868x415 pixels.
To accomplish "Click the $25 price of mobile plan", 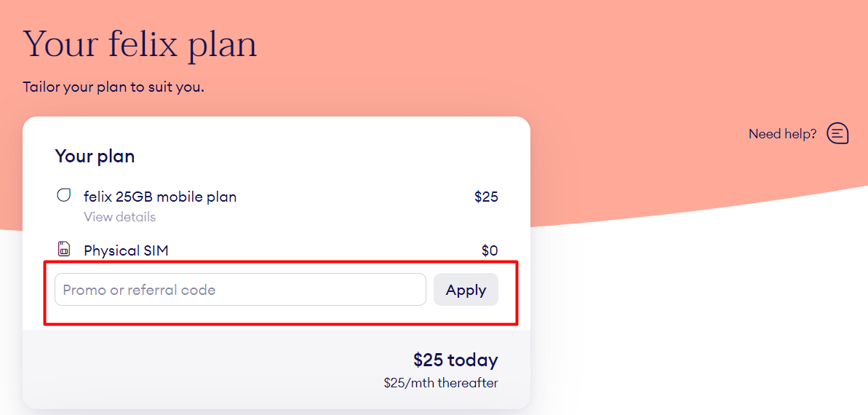I will 486,197.
